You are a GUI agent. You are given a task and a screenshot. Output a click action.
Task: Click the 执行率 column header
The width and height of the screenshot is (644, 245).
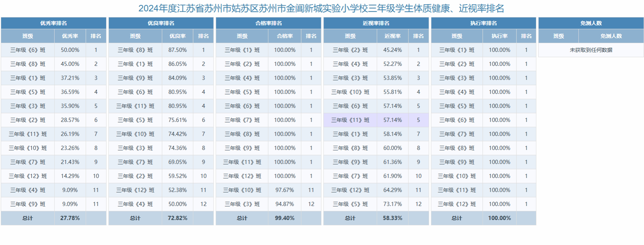click(499, 36)
